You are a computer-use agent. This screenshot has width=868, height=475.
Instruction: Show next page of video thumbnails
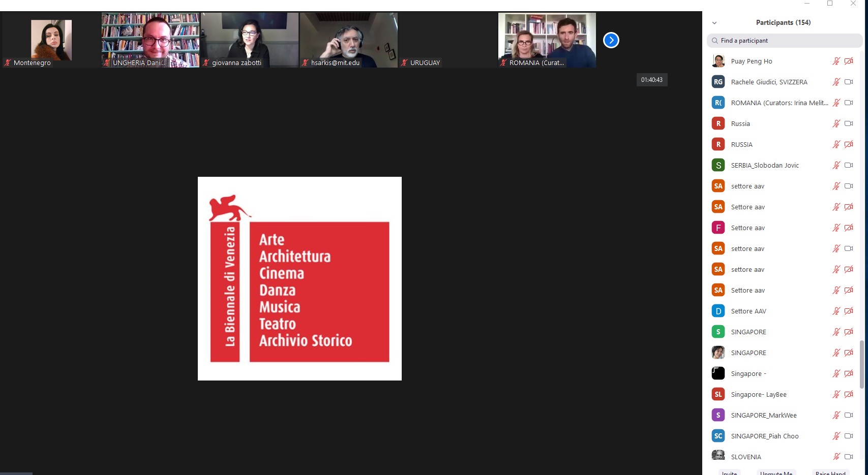[611, 40]
